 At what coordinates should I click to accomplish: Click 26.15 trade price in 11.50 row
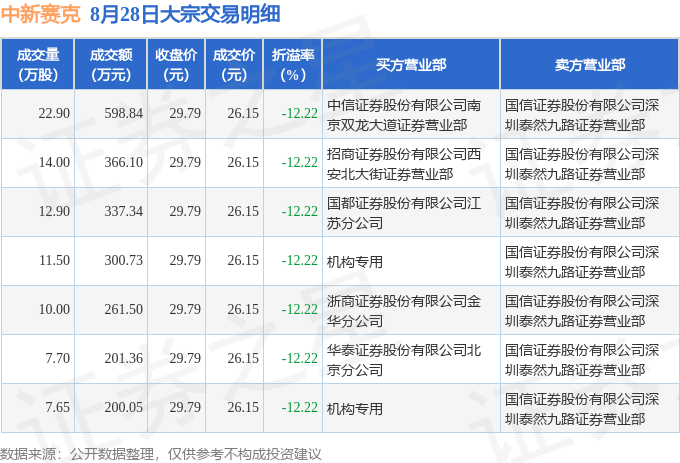[x=243, y=260]
